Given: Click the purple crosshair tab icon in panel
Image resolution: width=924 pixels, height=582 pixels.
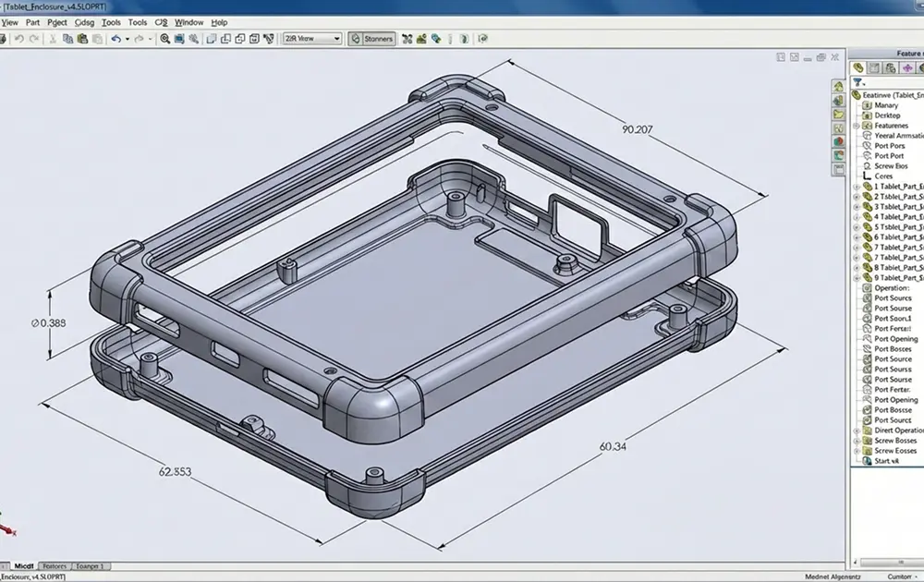Looking at the screenshot, I should (907, 67).
